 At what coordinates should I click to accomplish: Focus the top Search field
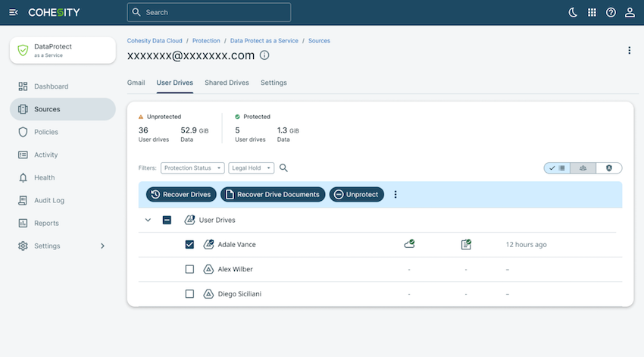tap(209, 12)
